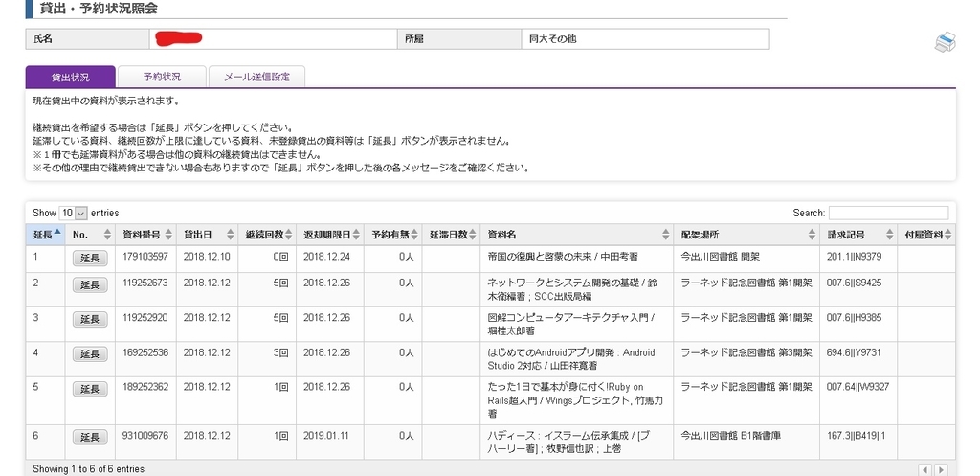
Task: Click call number 694.6||Y9731
Action: pyautogui.click(x=853, y=352)
